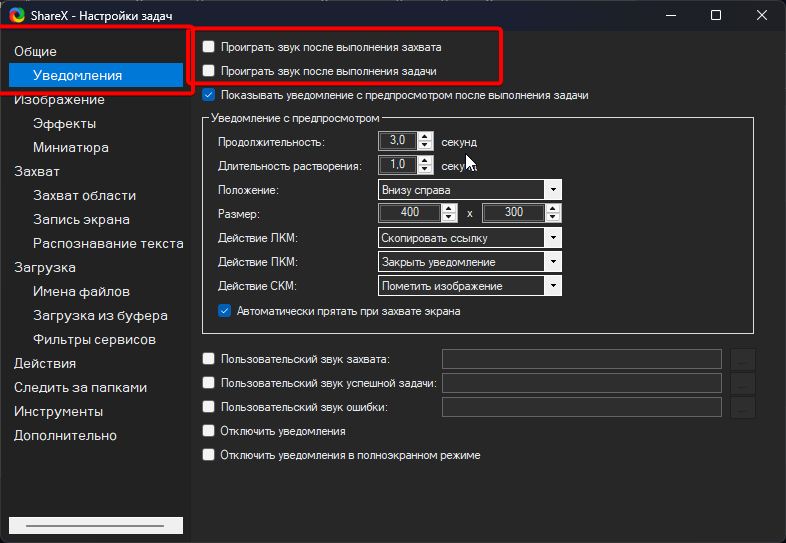This screenshot has width=786, height=543.
Task: Open 'Фильтры сервисов' settings section
Action: point(94,339)
